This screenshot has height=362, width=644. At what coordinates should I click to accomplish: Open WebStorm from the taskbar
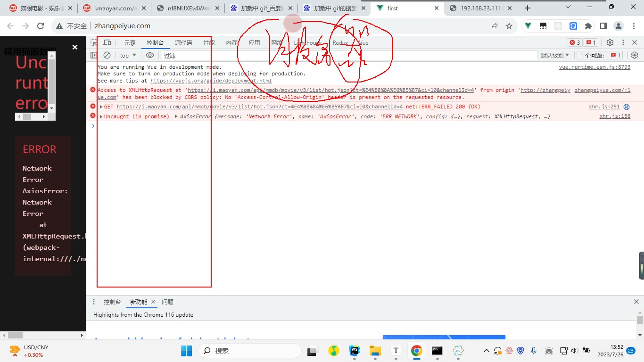click(x=354, y=351)
